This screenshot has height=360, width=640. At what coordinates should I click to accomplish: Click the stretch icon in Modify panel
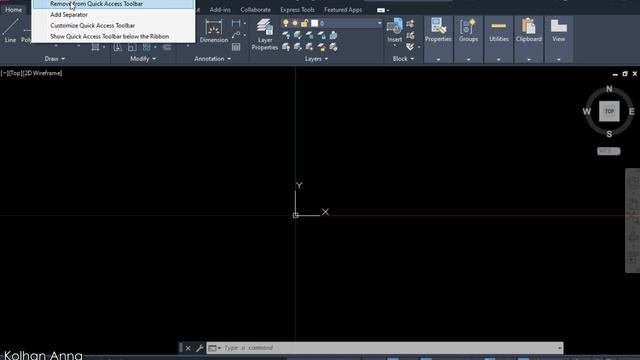click(118, 47)
